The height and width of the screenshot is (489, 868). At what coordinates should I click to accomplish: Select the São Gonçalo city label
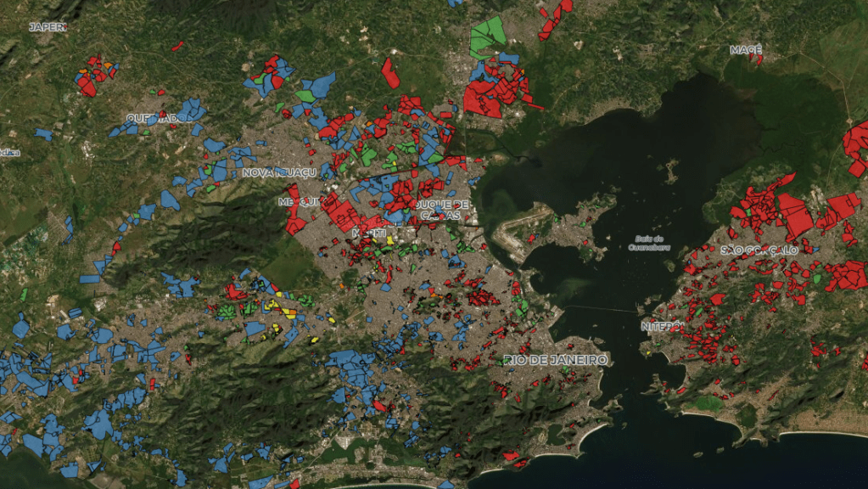[759, 250]
